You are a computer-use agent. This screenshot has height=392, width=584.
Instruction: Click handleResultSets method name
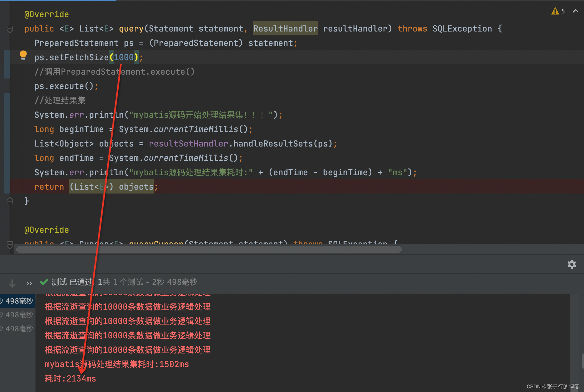click(273, 143)
